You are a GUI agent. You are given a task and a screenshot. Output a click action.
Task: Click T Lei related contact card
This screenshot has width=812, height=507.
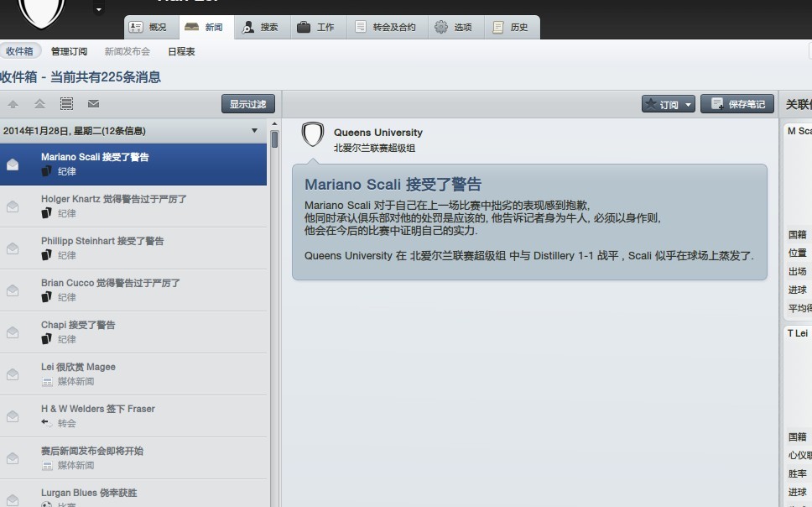click(798, 416)
